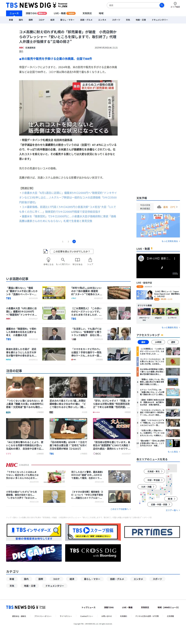Click the 暮らし・マネー footer category pill
This screenshot has height=644, width=186.
point(92,579)
